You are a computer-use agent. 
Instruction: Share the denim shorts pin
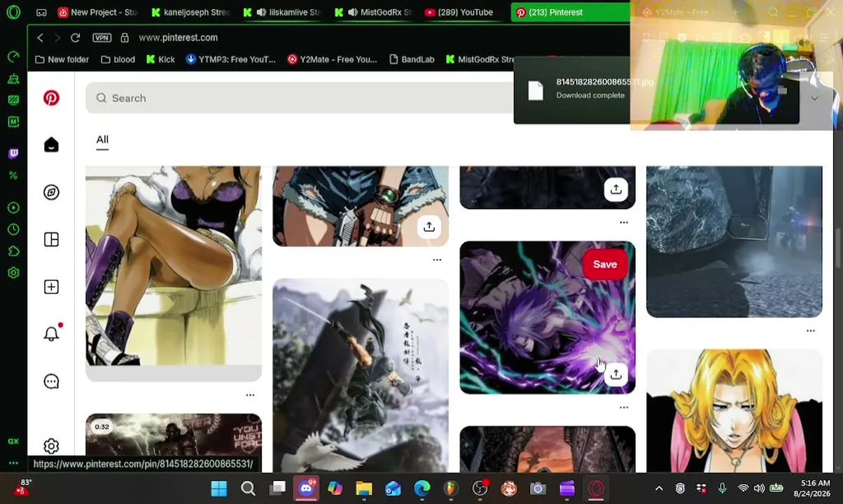(429, 227)
